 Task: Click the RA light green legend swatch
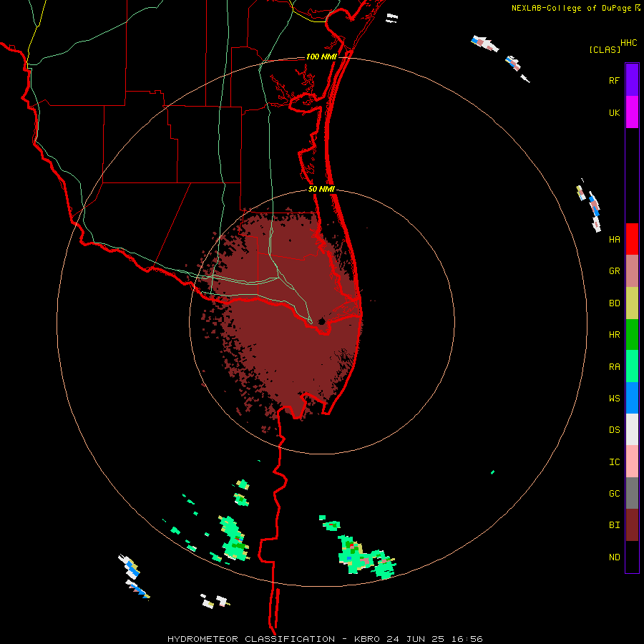(x=632, y=366)
